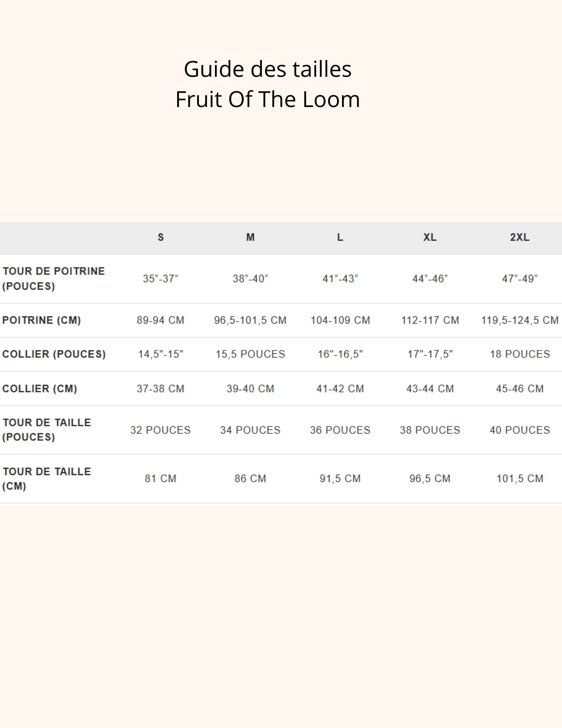Click the XL size column header

(430, 237)
